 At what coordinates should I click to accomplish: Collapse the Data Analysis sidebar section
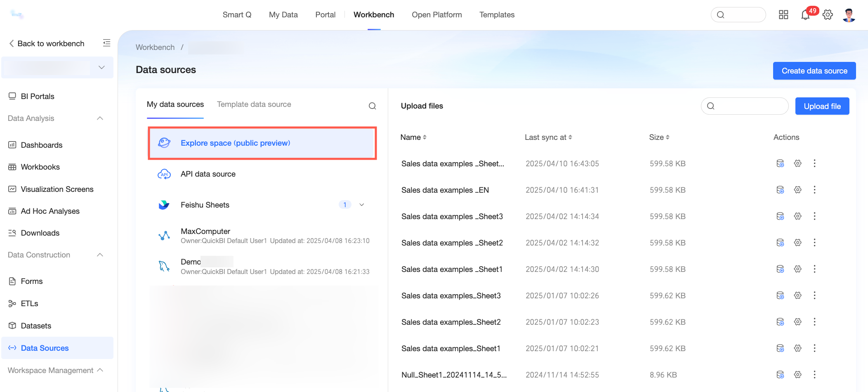(100, 118)
